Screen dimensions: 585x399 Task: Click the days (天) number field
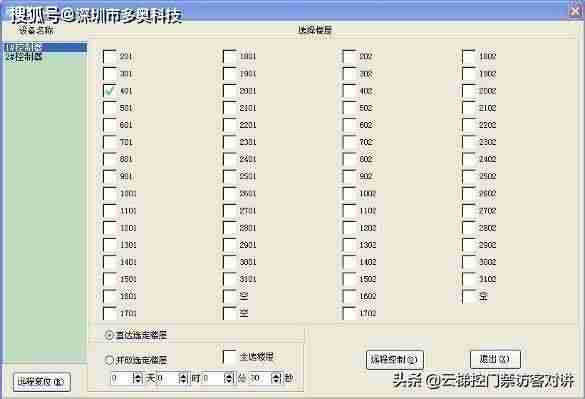(122, 378)
